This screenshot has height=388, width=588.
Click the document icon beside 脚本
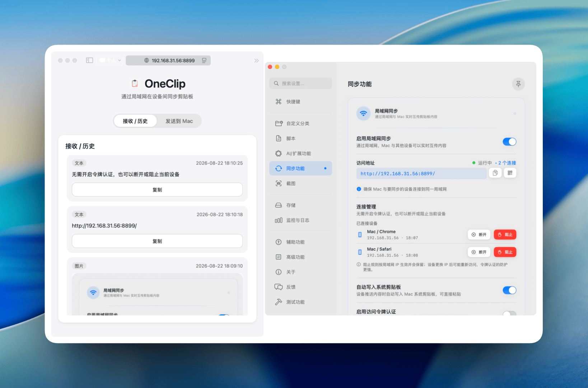pyautogui.click(x=279, y=138)
